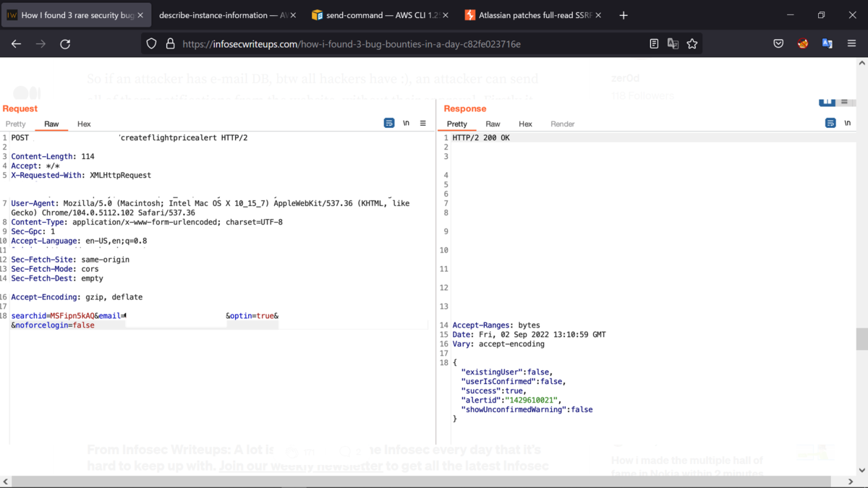Select Raw view in Response panel
Screen dimensions: 868x488
coord(493,124)
